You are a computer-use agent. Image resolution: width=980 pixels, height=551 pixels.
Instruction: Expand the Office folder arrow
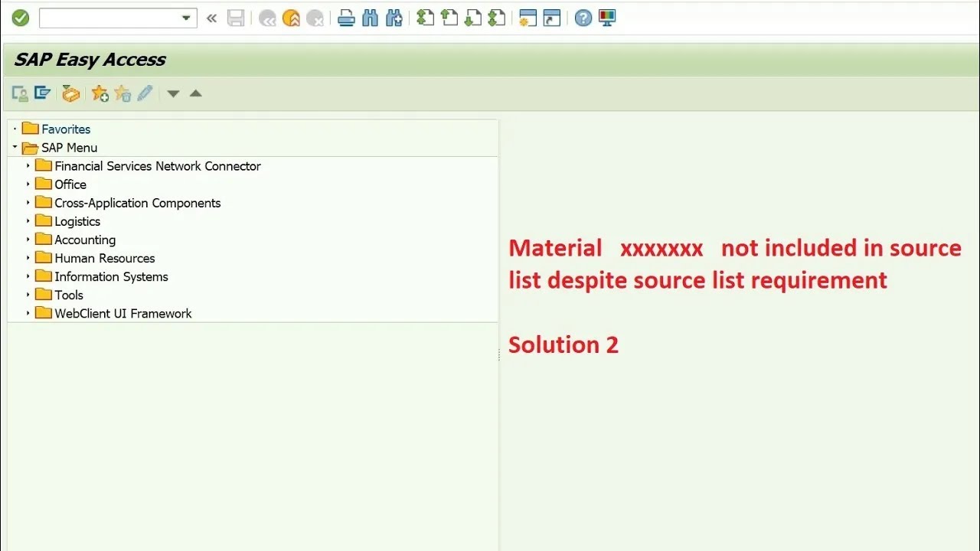pyautogui.click(x=28, y=184)
